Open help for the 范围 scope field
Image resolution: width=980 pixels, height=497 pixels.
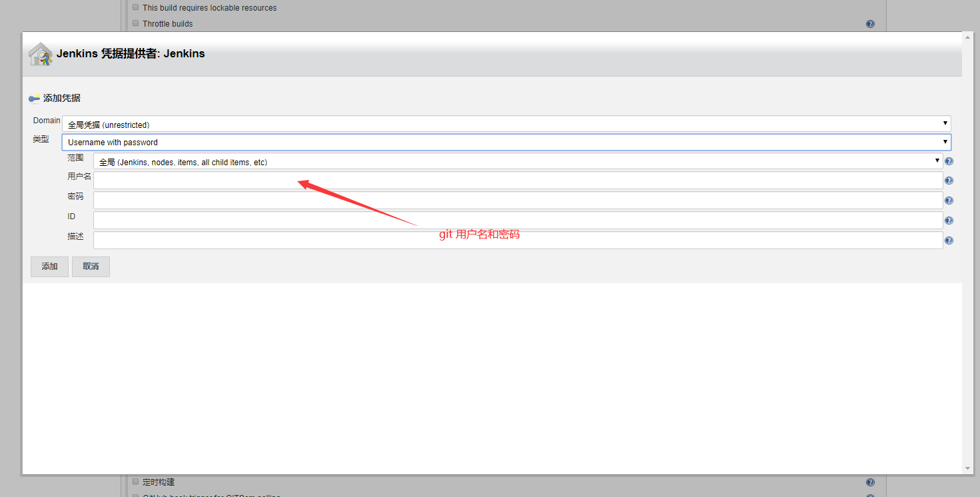point(949,161)
